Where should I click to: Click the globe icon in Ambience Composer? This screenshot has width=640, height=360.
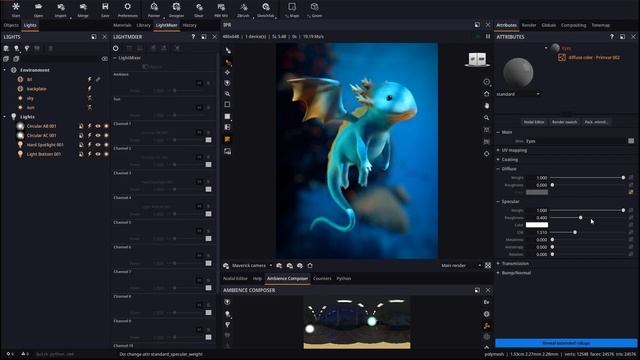(487, 314)
